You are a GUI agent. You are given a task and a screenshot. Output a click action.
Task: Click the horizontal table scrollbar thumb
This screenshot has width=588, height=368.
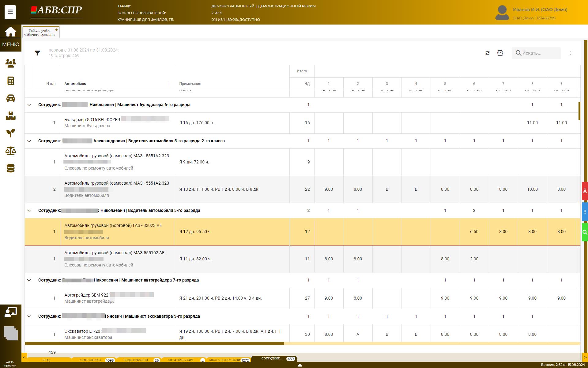pos(154,343)
